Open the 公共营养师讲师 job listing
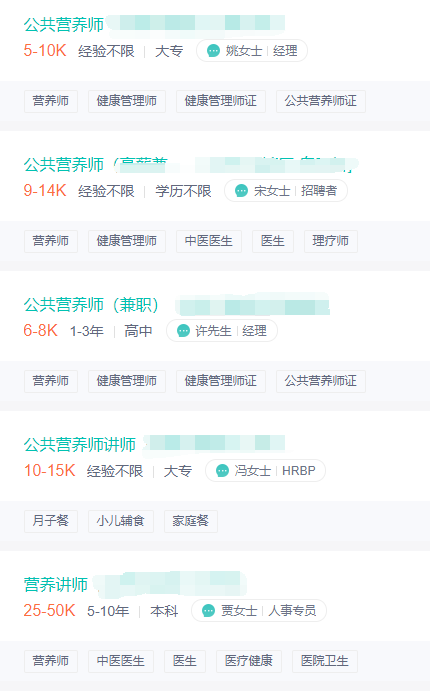The image size is (430, 693). (80, 445)
